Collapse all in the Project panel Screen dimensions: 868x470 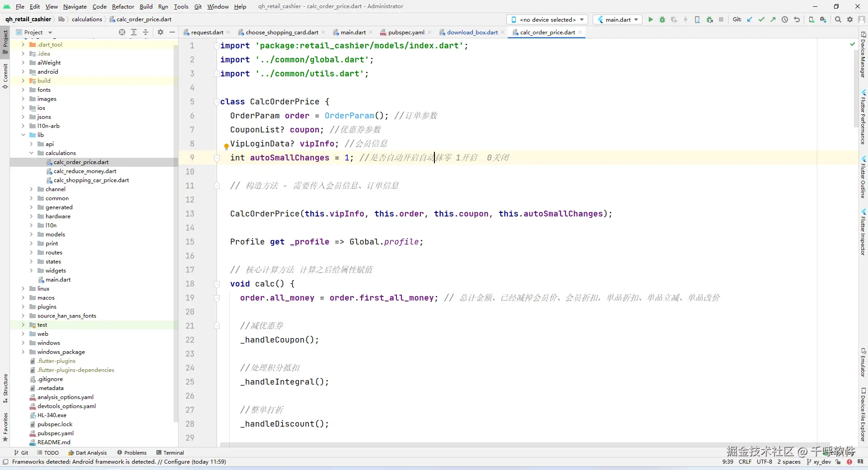(146, 32)
